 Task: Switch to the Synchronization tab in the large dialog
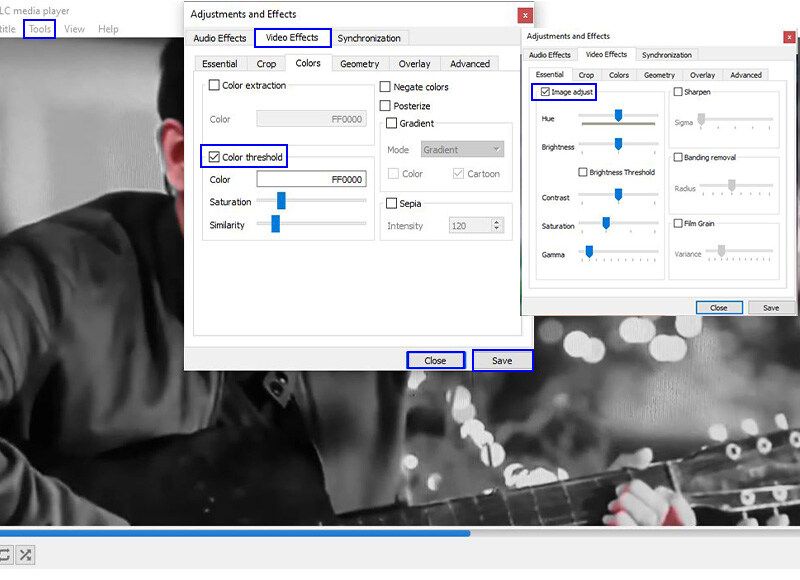368,38
